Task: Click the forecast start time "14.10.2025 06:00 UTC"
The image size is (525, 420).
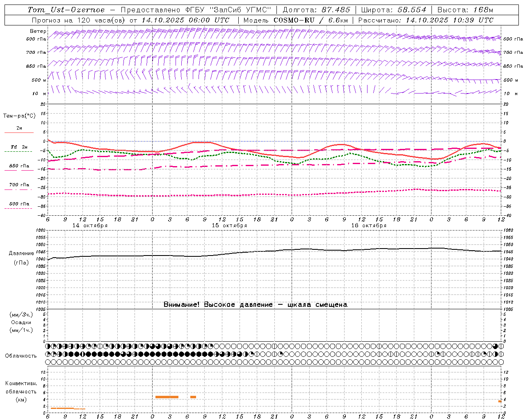Action: point(185,20)
